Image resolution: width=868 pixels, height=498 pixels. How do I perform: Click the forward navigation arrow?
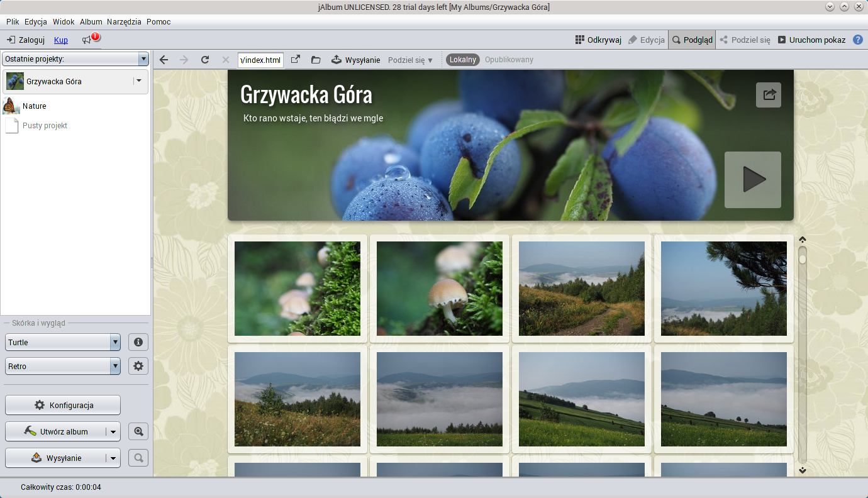(184, 60)
